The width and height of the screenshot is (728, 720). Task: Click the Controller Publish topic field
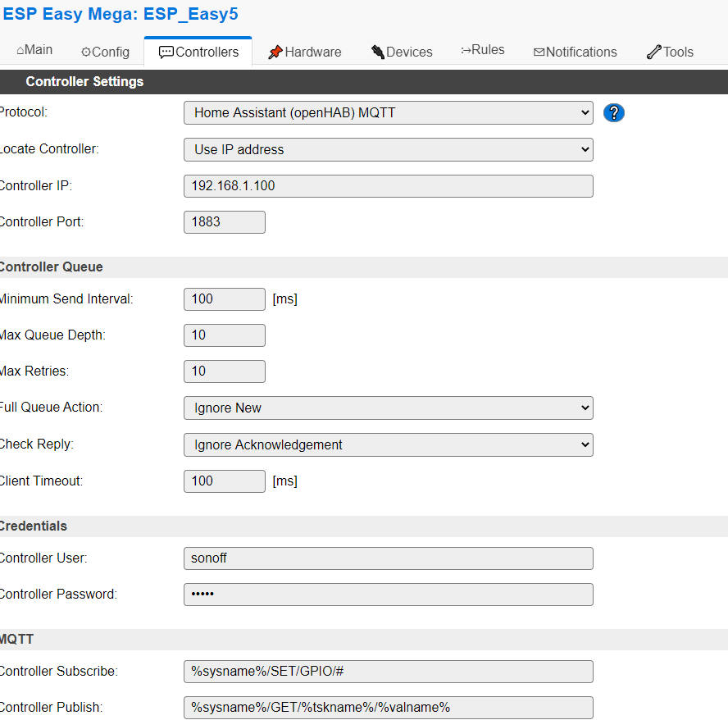pyautogui.click(x=388, y=708)
